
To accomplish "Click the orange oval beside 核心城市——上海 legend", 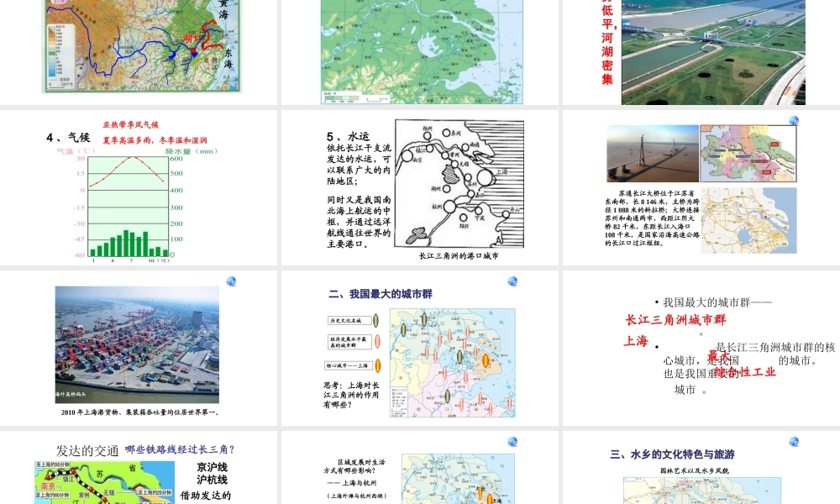I will click(x=378, y=365).
